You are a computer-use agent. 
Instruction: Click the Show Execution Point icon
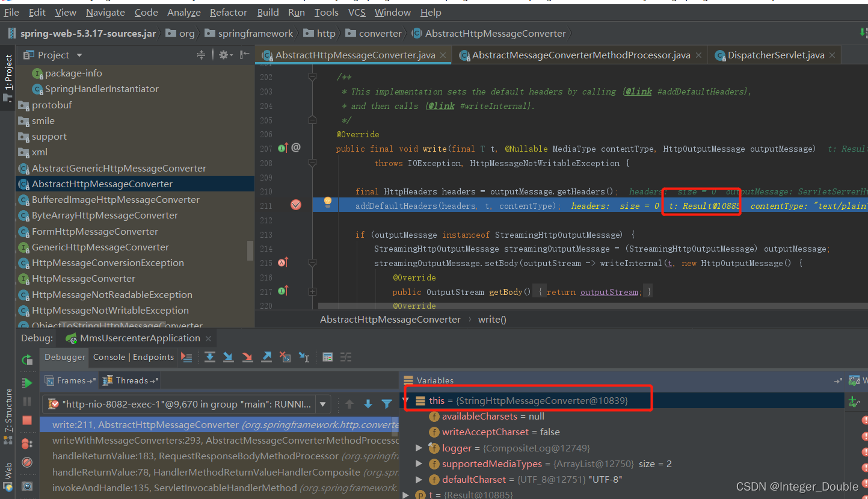coord(186,357)
